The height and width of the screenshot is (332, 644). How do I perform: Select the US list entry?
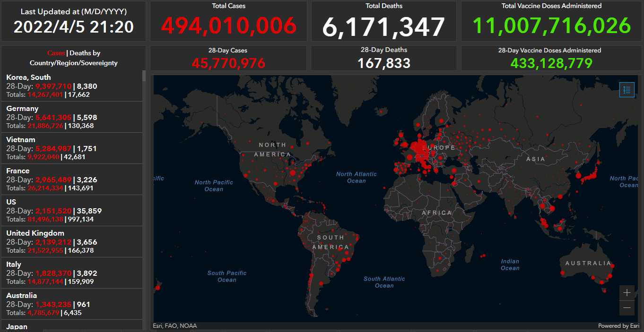[71, 211]
